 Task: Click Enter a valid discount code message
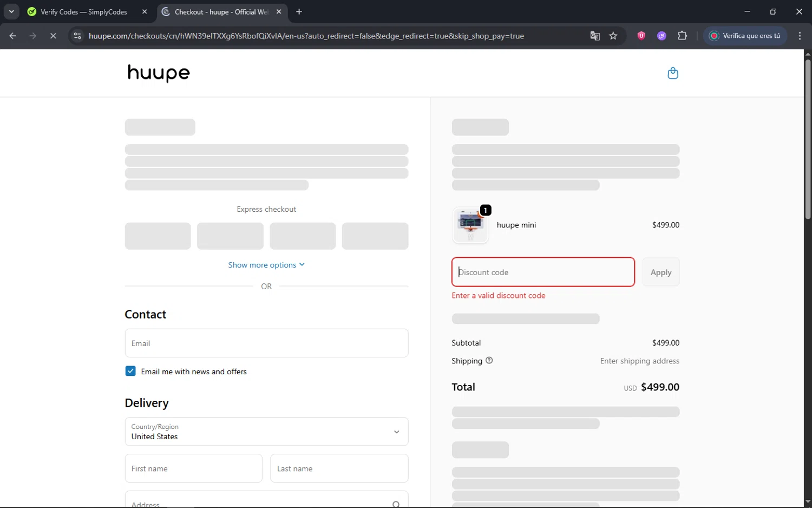499,296
